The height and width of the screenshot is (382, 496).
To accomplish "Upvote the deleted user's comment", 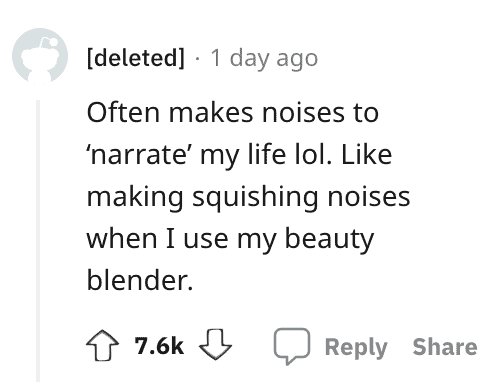I will [102, 345].
